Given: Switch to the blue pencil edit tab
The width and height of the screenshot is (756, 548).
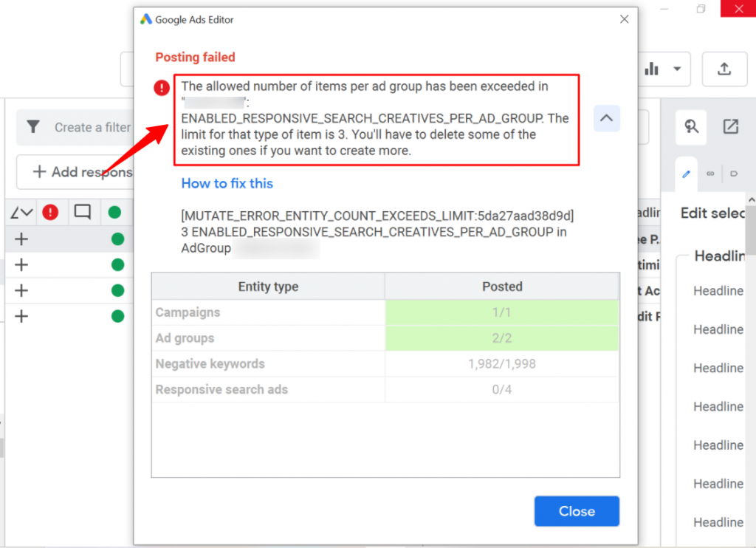Looking at the screenshot, I should tap(686, 174).
